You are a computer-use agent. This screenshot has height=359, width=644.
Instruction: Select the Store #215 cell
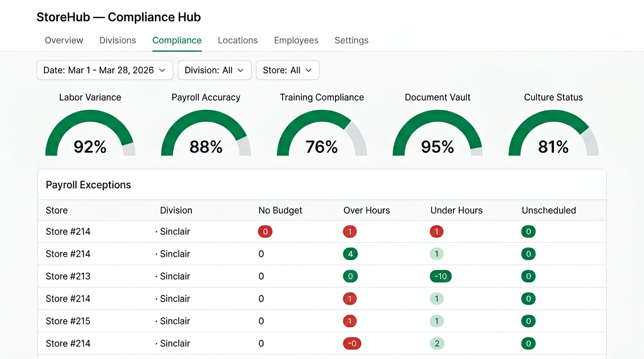point(68,321)
